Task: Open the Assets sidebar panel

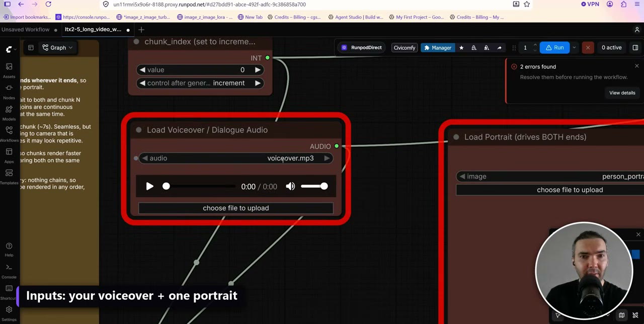Action: tap(9, 70)
